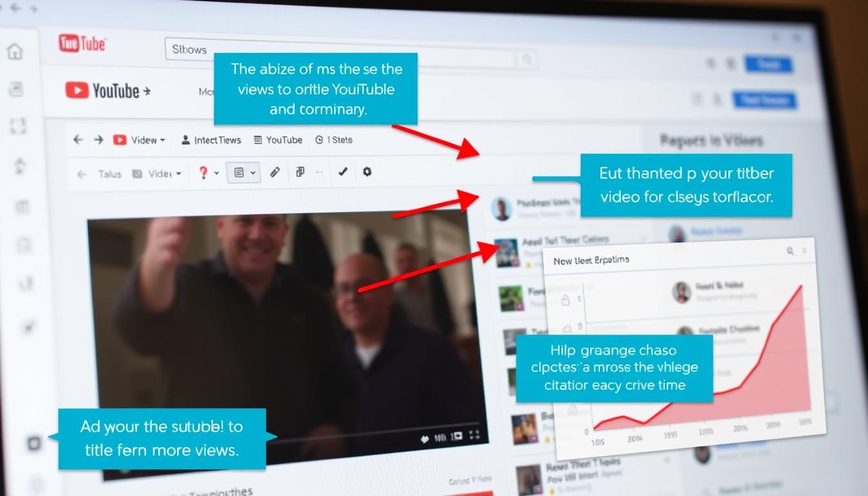This screenshot has height=496, width=868.
Task: Click the round avatar atop the suggested videos list
Action: 501,209
